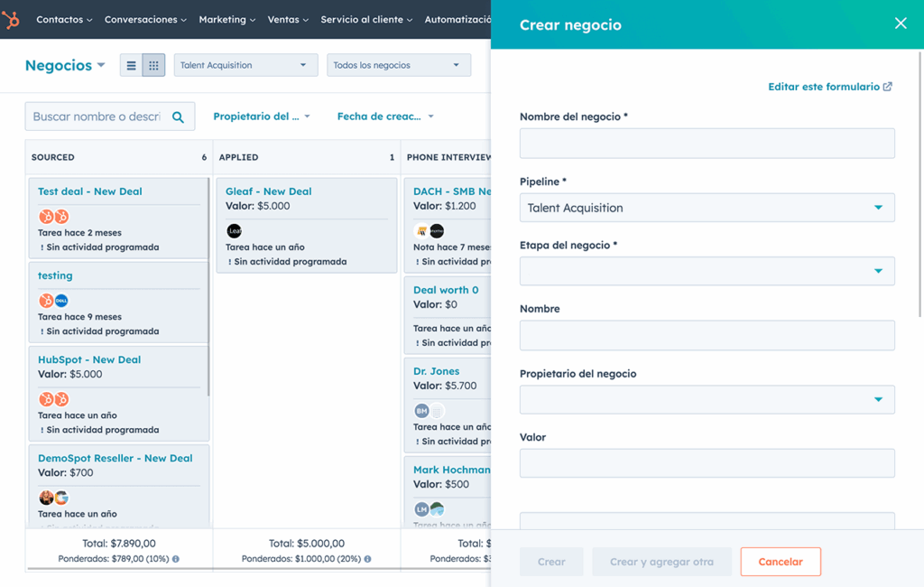Click the search magnifier icon

pos(178,116)
